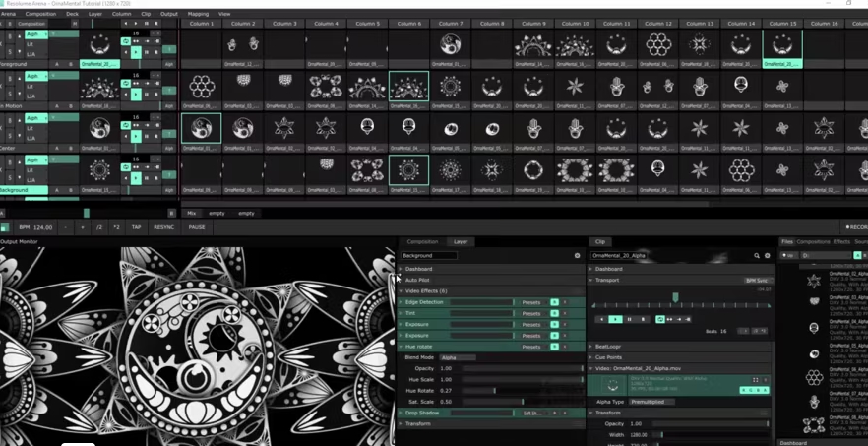
Task: Expand the layer Transform section
Action: pyautogui.click(x=401, y=423)
